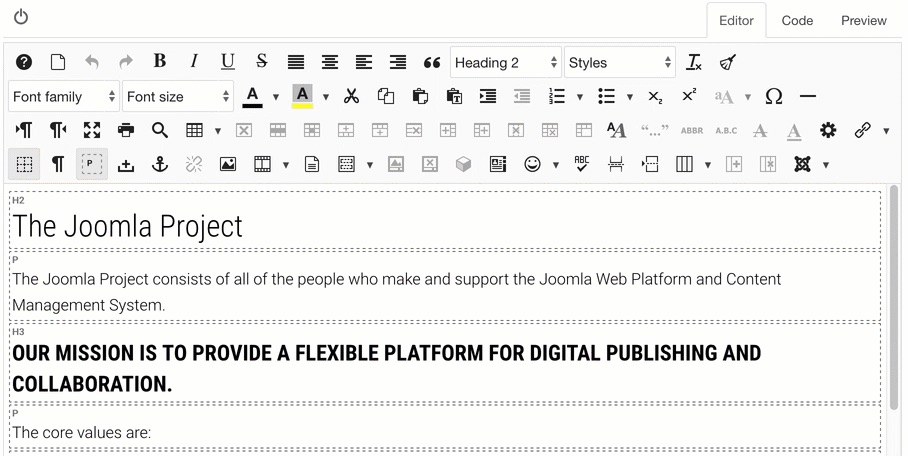
Task: Open the Styles dropdown
Action: coord(620,62)
